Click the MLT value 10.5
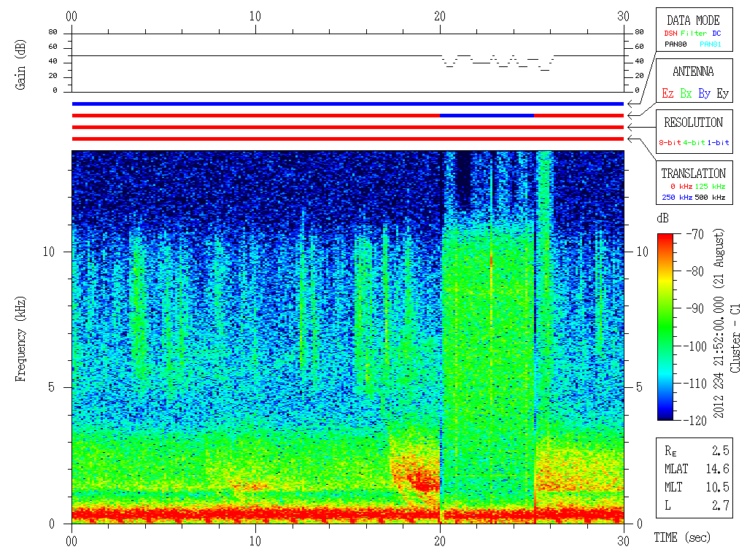This screenshot has height=560, width=747. coord(718,486)
